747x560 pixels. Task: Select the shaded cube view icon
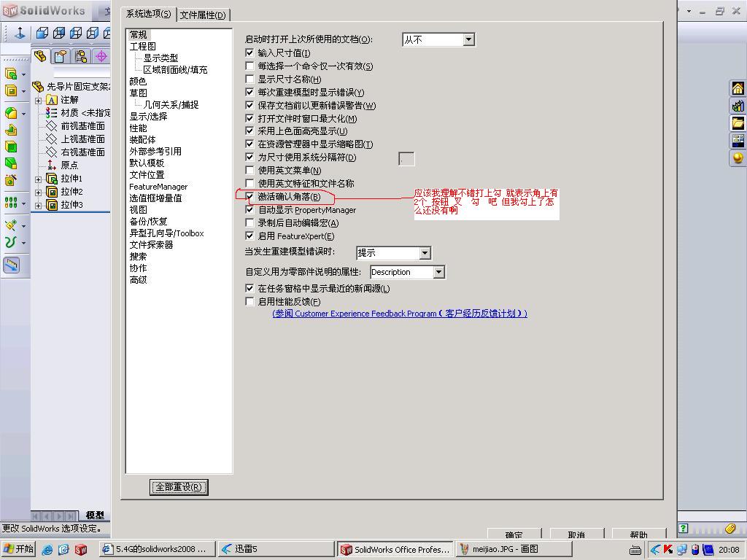(x=42, y=33)
